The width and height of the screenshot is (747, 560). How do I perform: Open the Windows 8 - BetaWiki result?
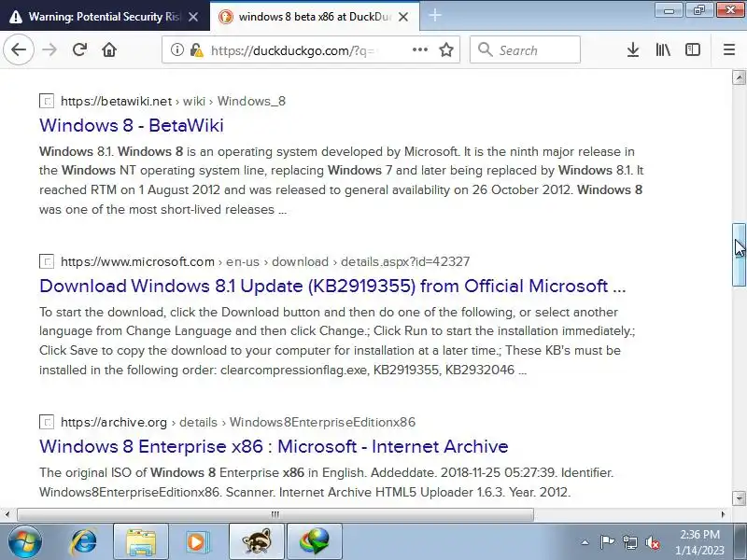(132, 125)
